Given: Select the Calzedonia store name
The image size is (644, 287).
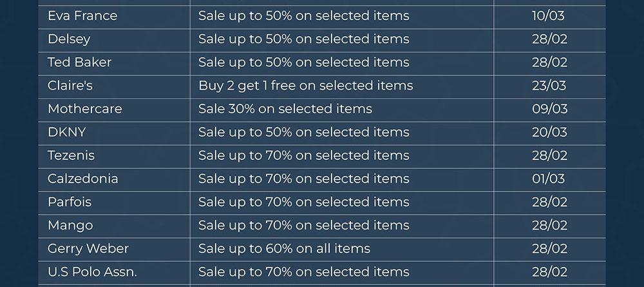Looking at the screenshot, I should [x=82, y=178].
